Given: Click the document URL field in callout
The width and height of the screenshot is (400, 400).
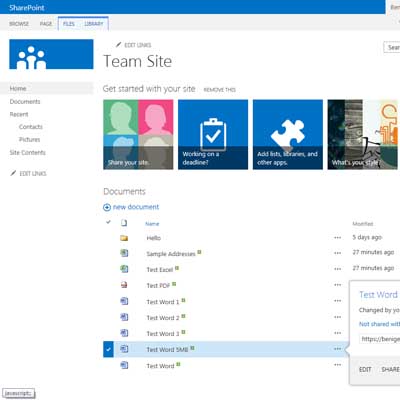Looking at the screenshot, I should coord(380,339).
